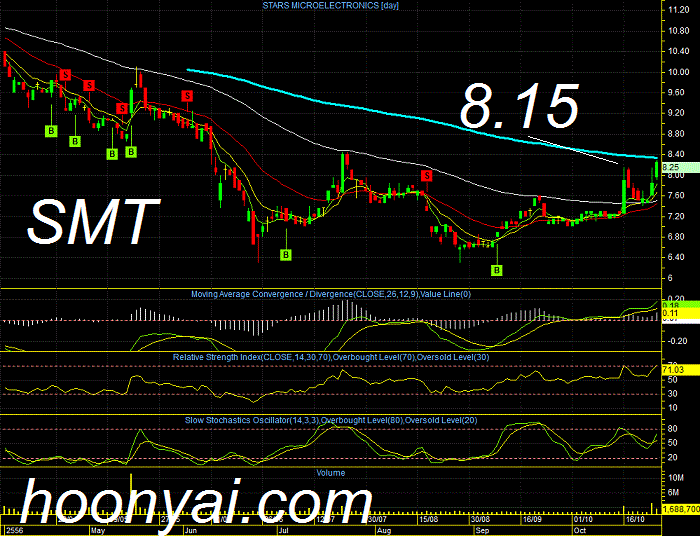Click the -0.20 MACD axis label

pos(676,341)
